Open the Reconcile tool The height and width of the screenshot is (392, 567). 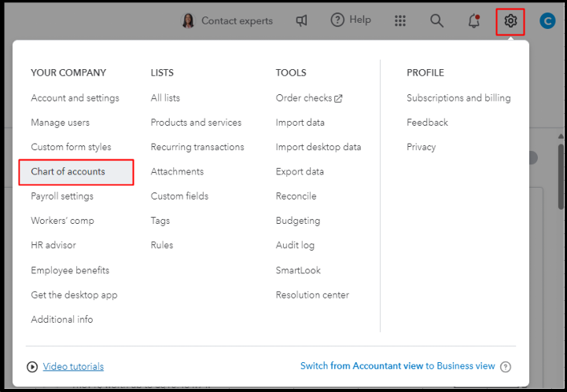(x=296, y=196)
